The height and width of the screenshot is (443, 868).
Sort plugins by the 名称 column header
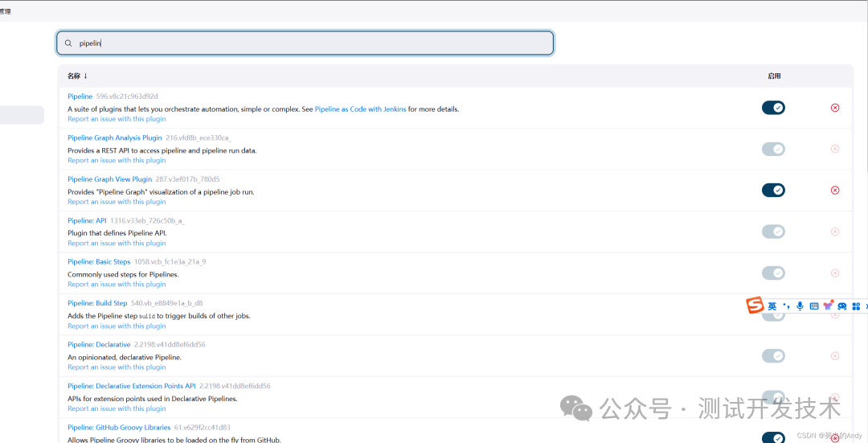pyautogui.click(x=77, y=76)
